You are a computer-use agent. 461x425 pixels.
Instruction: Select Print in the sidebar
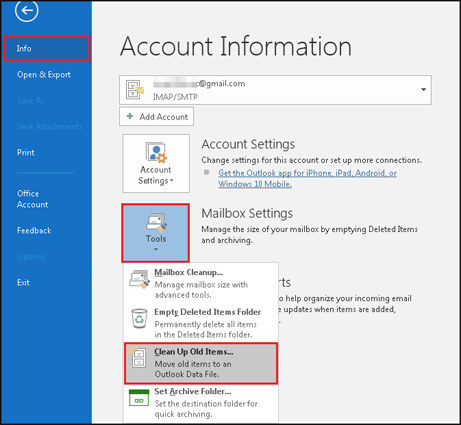pyautogui.click(x=26, y=153)
